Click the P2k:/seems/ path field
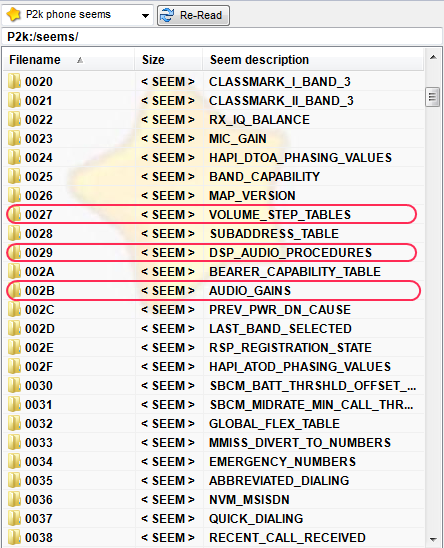Image resolution: width=444 pixels, height=548 pixels. click(222, 36)
